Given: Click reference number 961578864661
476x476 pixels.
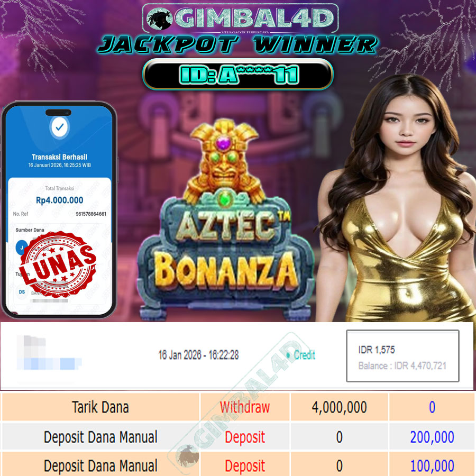Looking at the screenshot, I should [91, 214].
